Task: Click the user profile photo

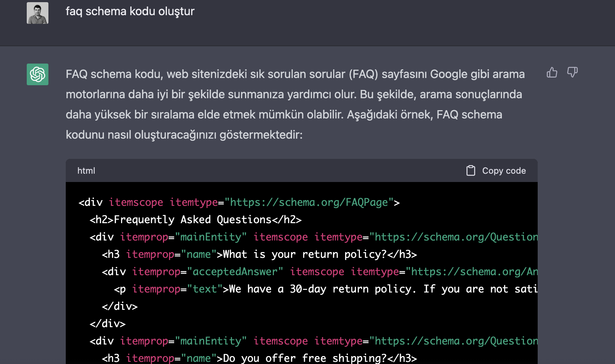Action: (x=38, y=13)
